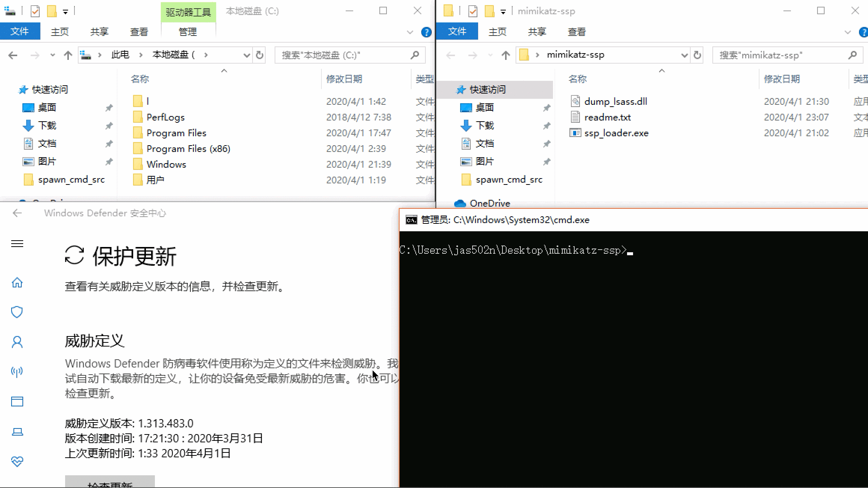Viewport: 868px width, 488px height.
Task: Click search magnifier in mimikatz-ssp Explorer
Action: click(852, 55)
